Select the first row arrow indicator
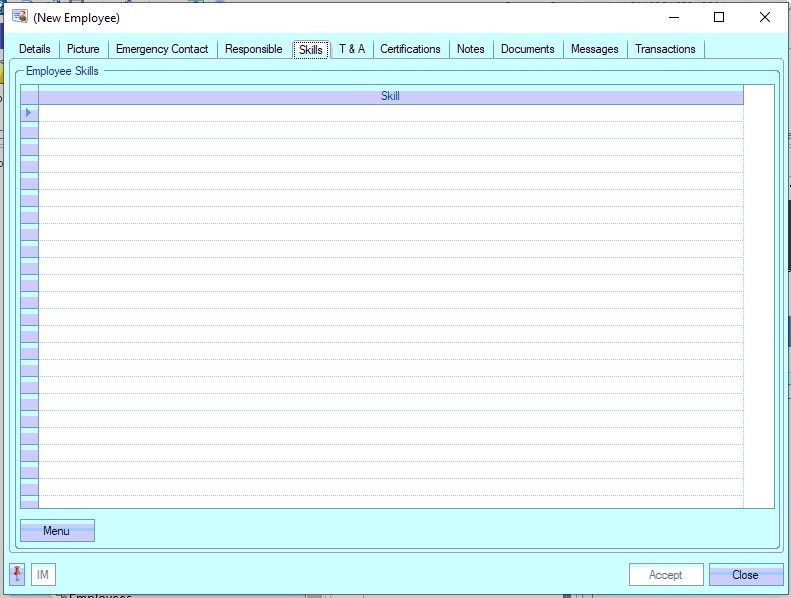 pyautogui.click(x=29, y=113)
